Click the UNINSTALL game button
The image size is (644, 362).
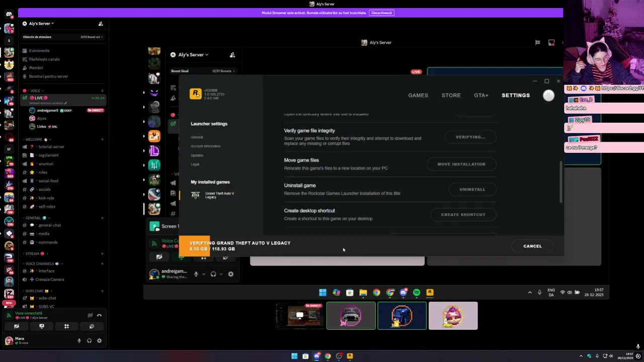pos(472,189)
